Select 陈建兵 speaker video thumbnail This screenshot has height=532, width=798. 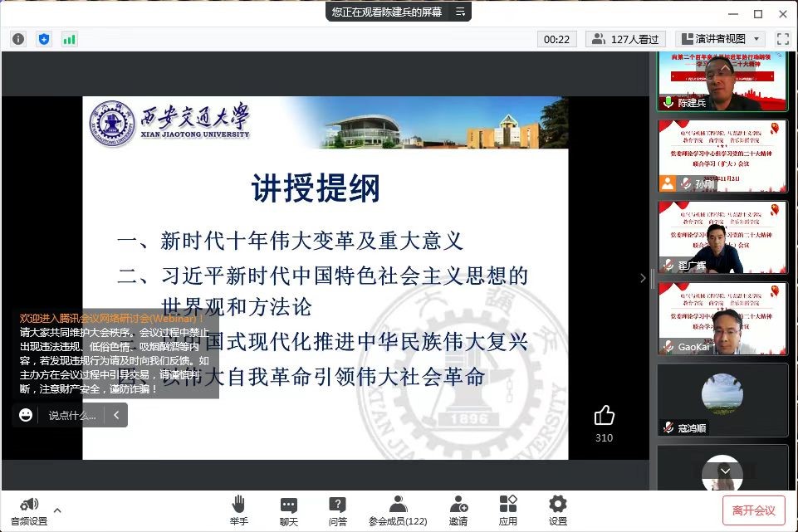722,81
